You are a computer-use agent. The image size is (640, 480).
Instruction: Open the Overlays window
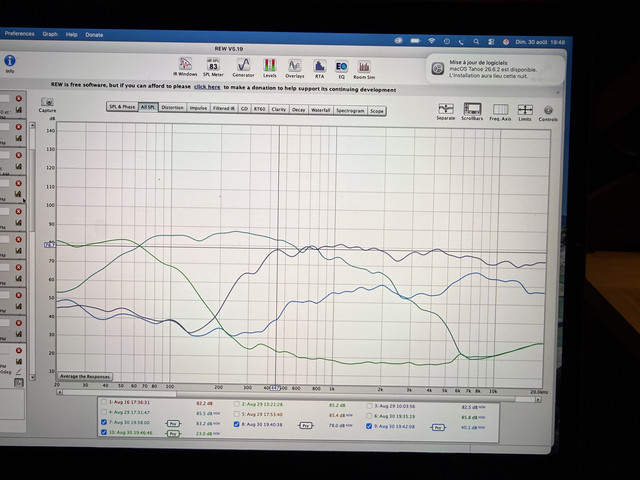pyautogui.click(x=295, y=69)
